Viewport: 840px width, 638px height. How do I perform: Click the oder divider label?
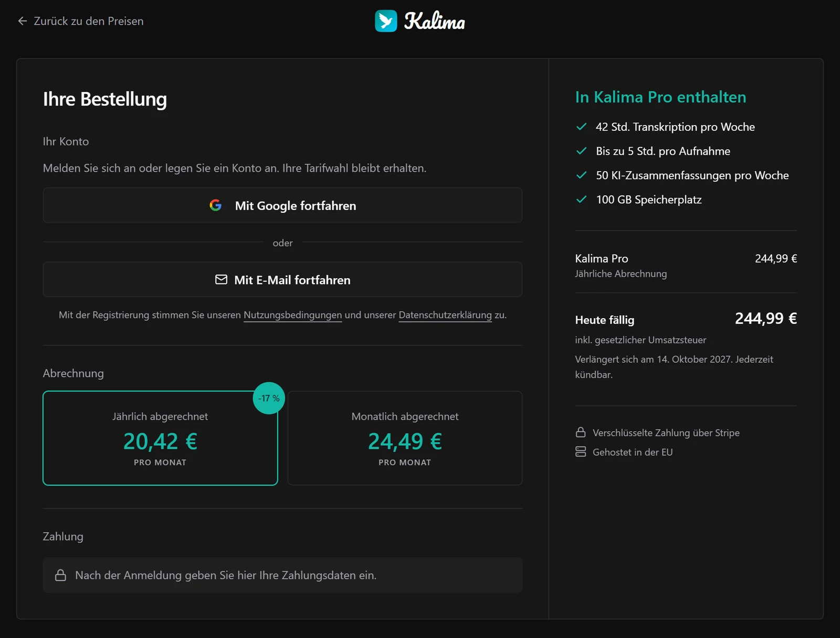tap(282, 243)
